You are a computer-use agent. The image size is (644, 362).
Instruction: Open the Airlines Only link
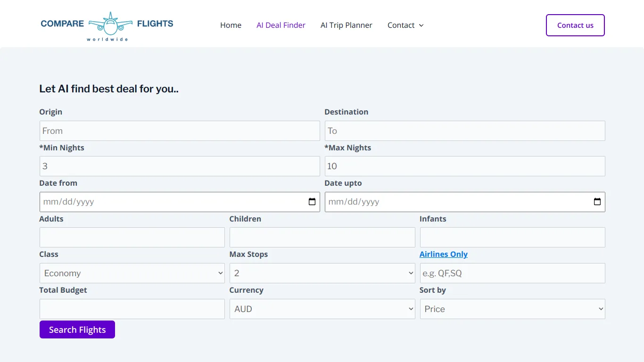click(443, 254)
